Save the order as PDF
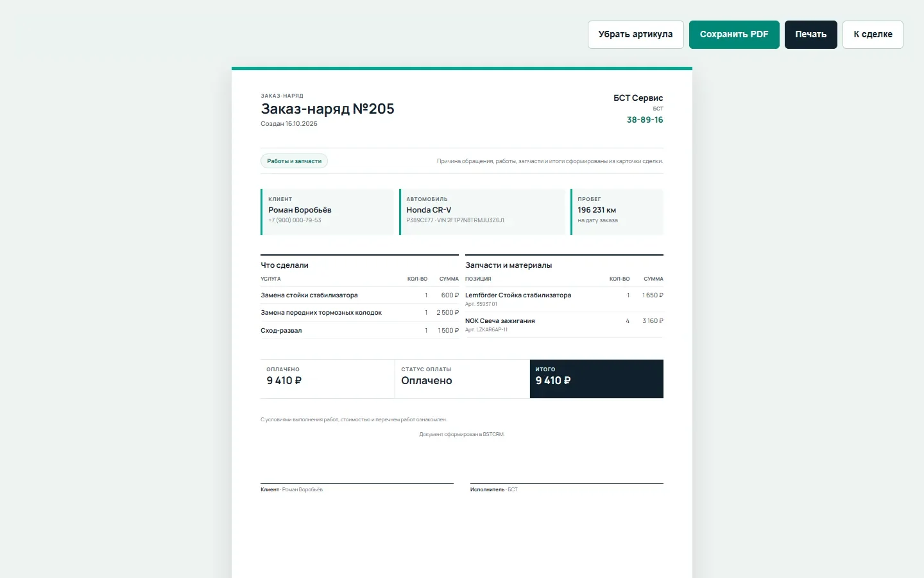The height and width of the screenshot is (578, 924). tap(734, 35)
